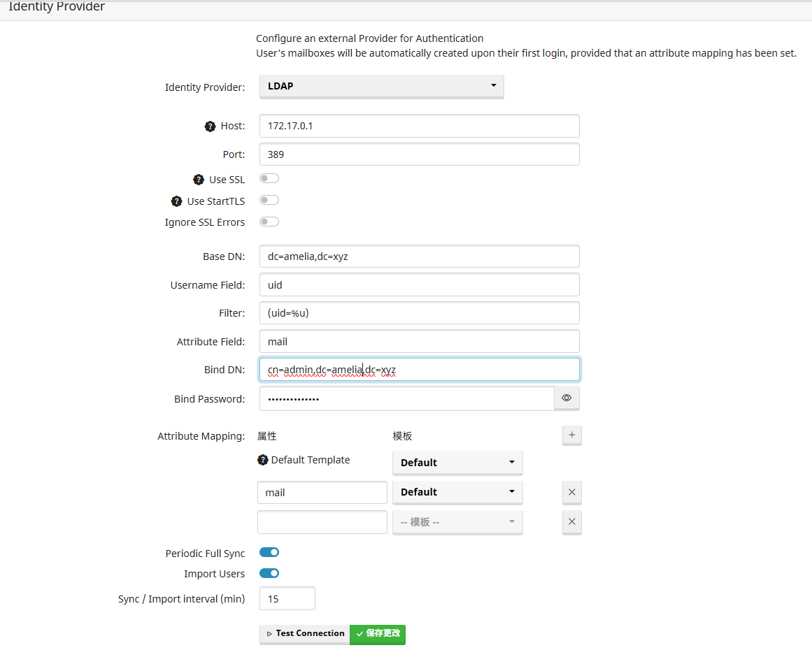Click the help icon beside Host
Image resolution: width=812 pixels, height=657 pixels.
[210, 127]
